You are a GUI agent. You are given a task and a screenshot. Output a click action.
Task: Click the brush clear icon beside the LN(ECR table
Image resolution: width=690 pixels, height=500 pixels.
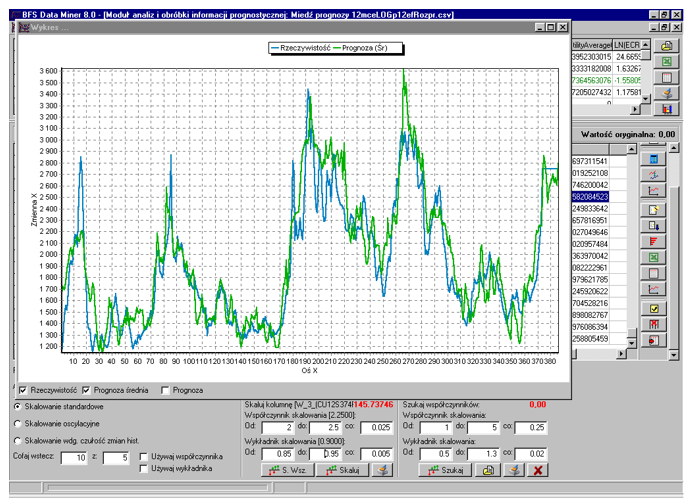[667, 93]
